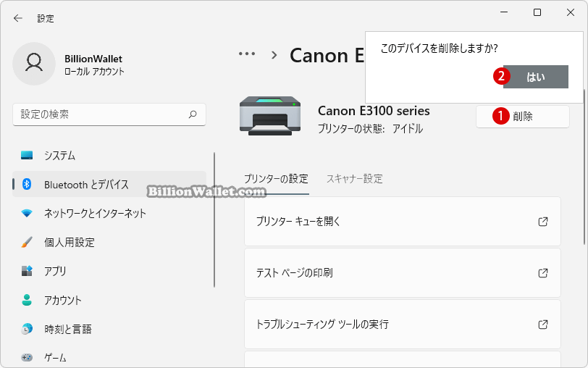The width and height of the screenshot is (588, 368).
Task: Click the Canon printer device icon
Action: [x=270, y=116]
